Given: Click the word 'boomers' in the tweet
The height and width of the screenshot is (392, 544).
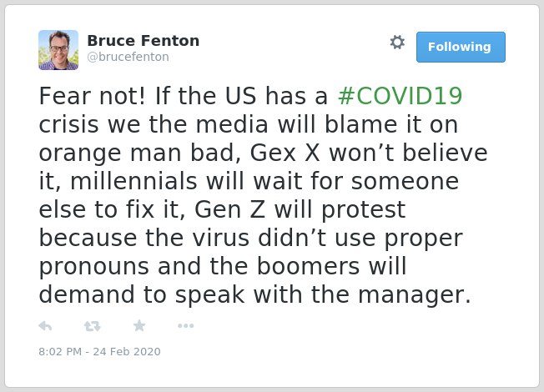Looking at the screenshot, I should [x=309, y=266].
